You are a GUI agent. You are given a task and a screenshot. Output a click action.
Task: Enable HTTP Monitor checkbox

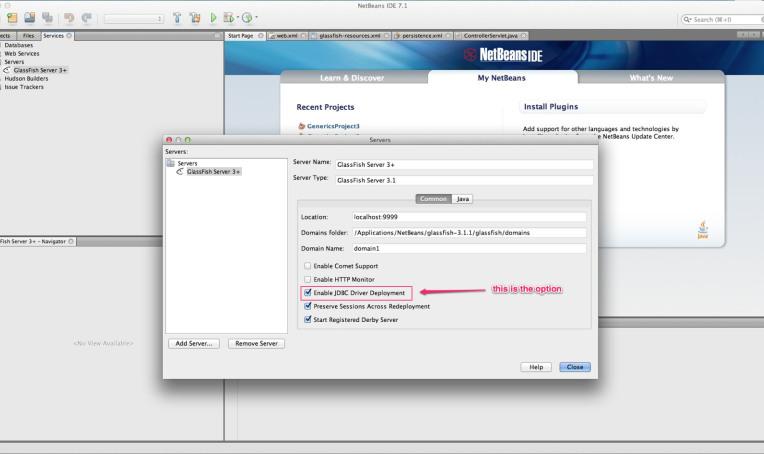point(307,279)
